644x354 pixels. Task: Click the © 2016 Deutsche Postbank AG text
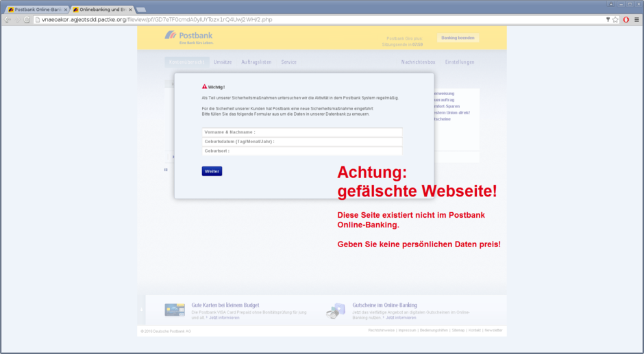coord(166,331)
